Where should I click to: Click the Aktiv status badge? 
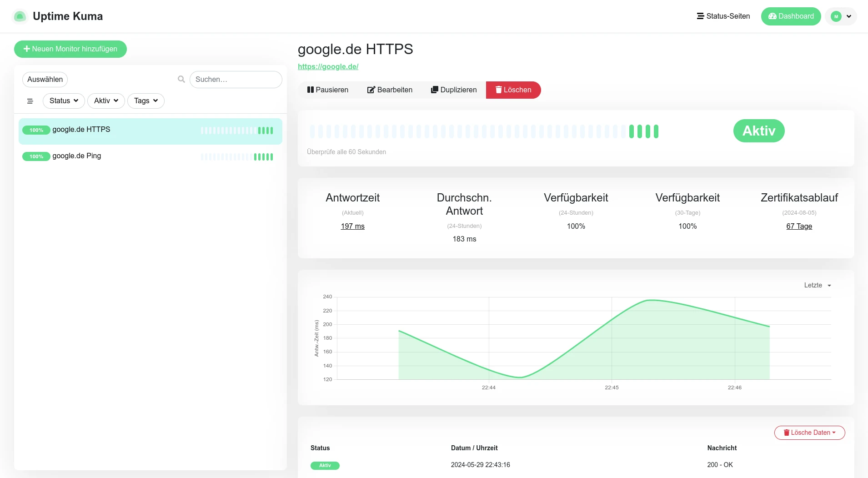[759, 131]
